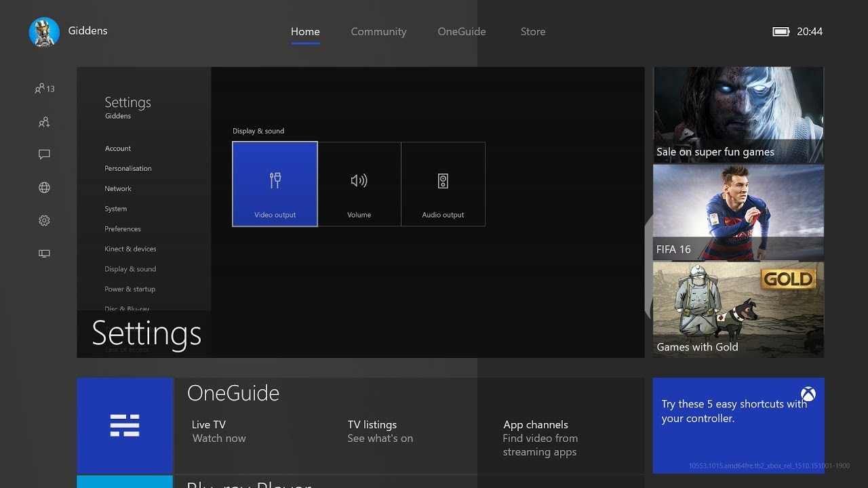Click the Settings panel title
This screenshot has width=868, height=488.
click(x=127, y=102)
